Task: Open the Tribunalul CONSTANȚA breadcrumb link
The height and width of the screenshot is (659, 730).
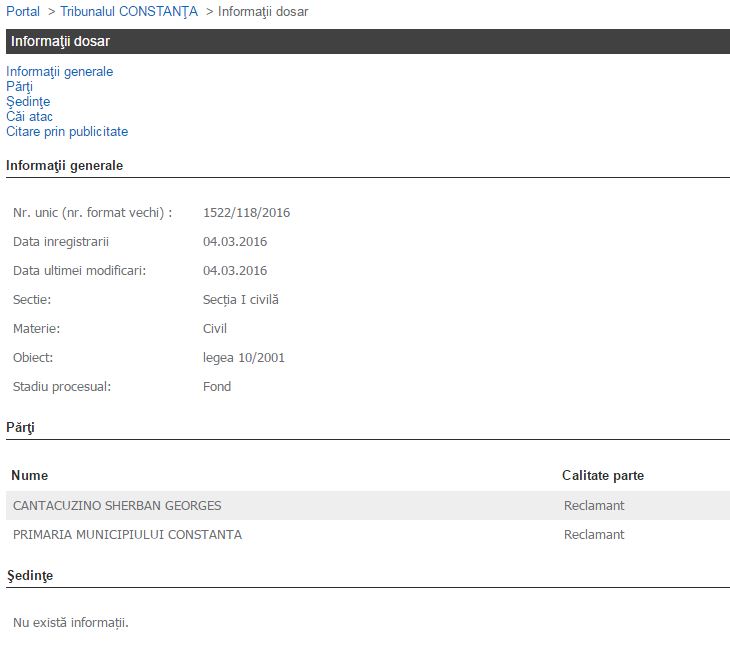Action: (x=129, y=12)
